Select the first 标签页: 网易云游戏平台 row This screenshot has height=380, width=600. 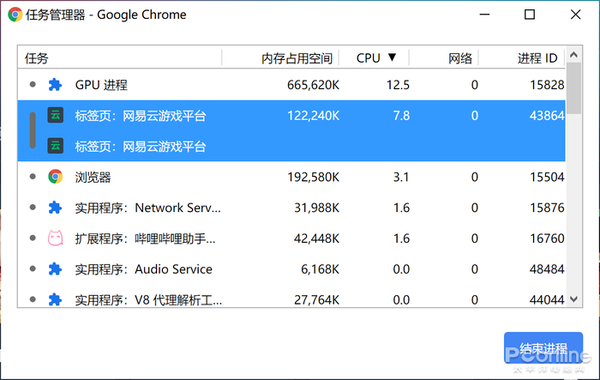292,116
